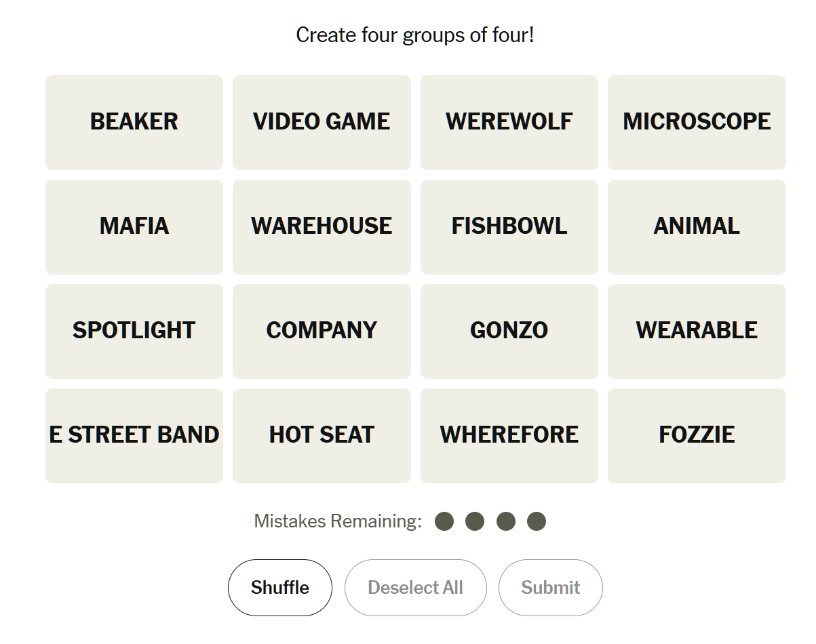Choose the SPOTLIGHT tile
The image size is (816, 644).
coord(134,331)
